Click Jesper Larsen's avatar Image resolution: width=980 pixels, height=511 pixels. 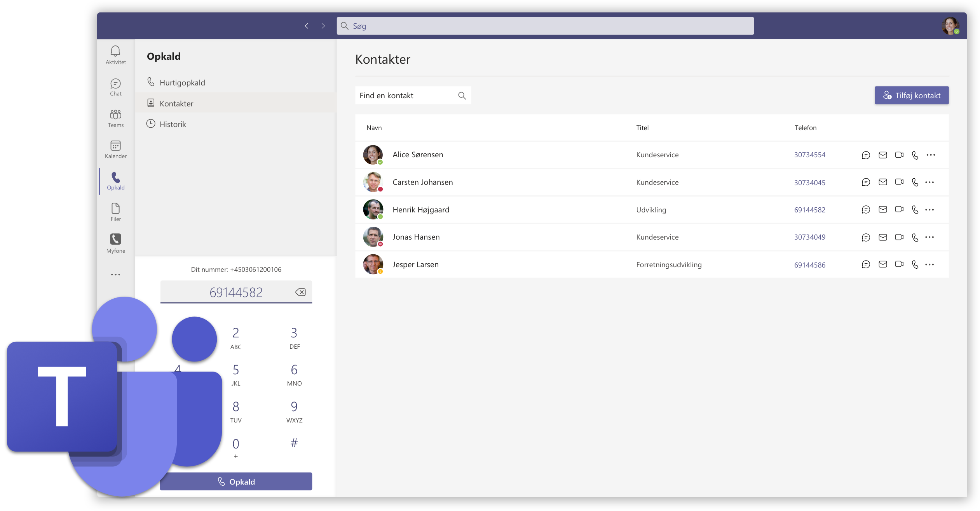click(x=373, y=264)
